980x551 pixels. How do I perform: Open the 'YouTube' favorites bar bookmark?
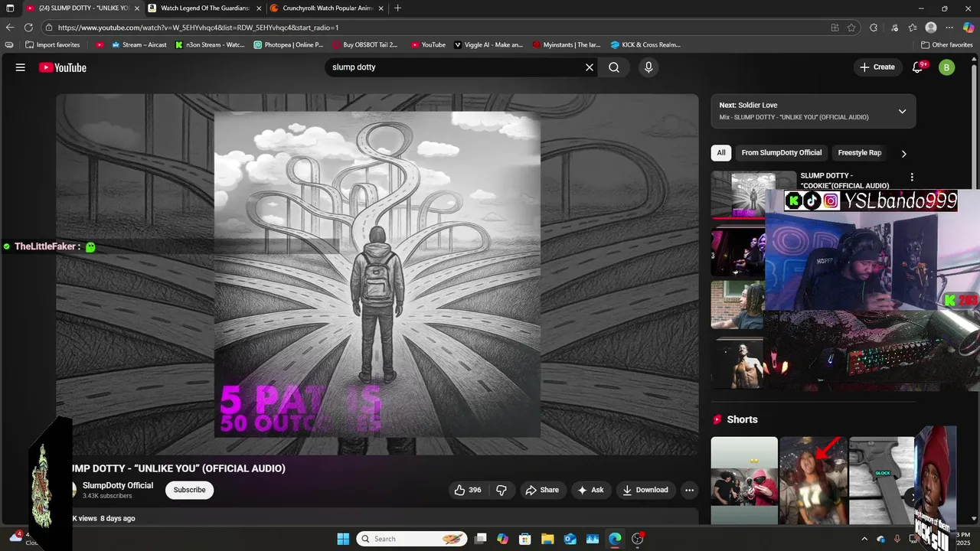point(428,45)
